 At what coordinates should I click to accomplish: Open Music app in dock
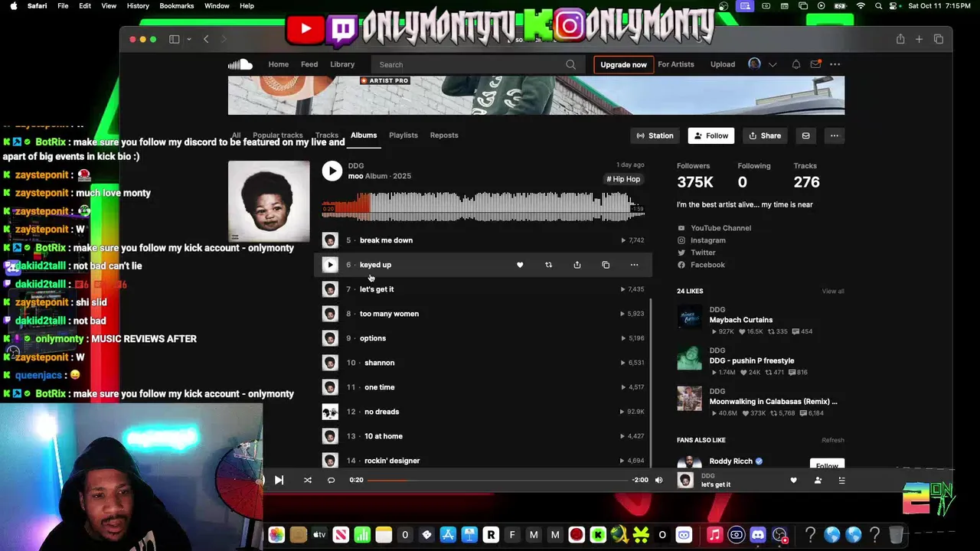pyautogui.click(x=714, y=535)
